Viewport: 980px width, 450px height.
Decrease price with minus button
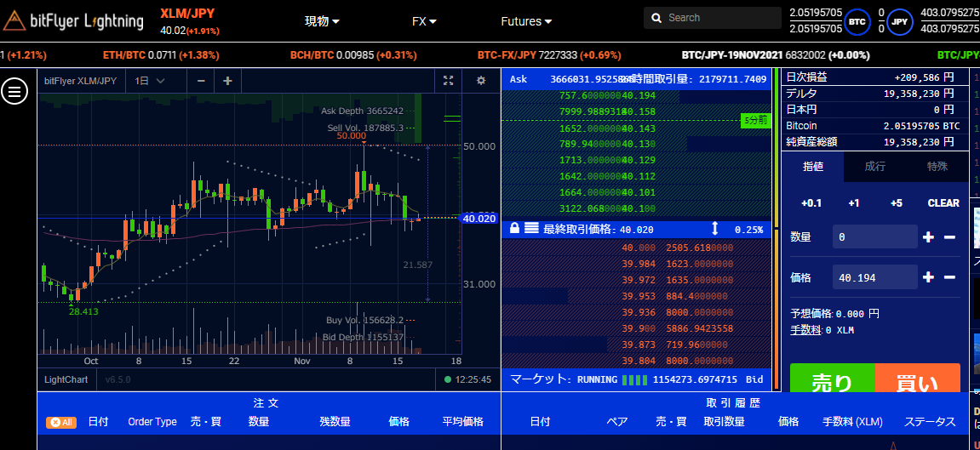(x=949, y=277)
